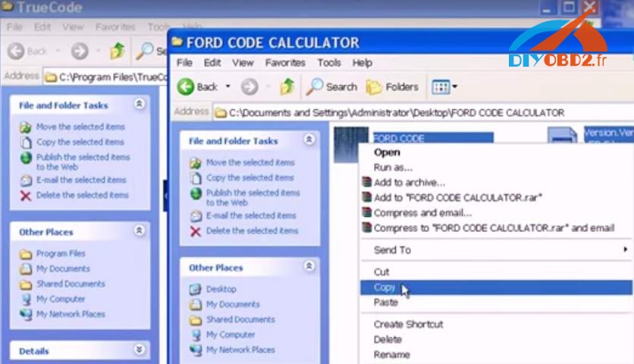Collapse Other Places panel in TrueCode window
634x364 pixels.
click(x=140, y=231)
